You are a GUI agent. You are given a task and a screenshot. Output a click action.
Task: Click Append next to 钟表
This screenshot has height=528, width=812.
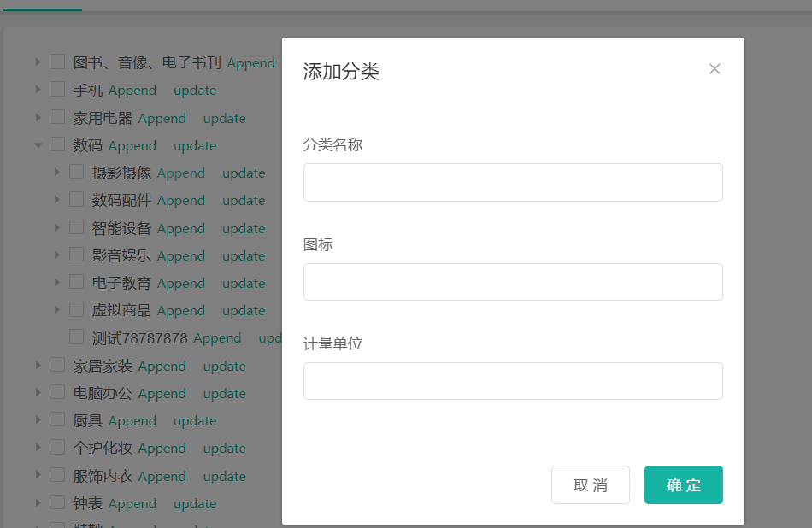click(x=132, y=504)
